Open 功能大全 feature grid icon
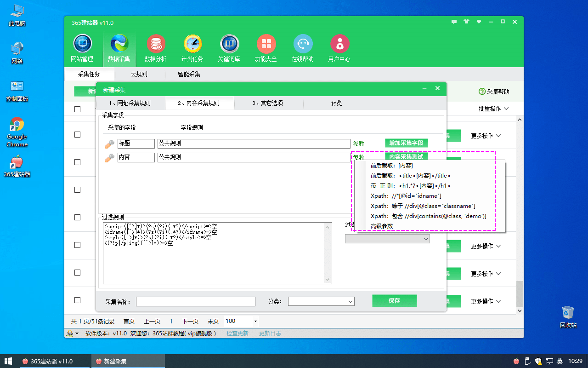Image resolution: width=588 pixels, height=368 pixels. pos(266,48)
